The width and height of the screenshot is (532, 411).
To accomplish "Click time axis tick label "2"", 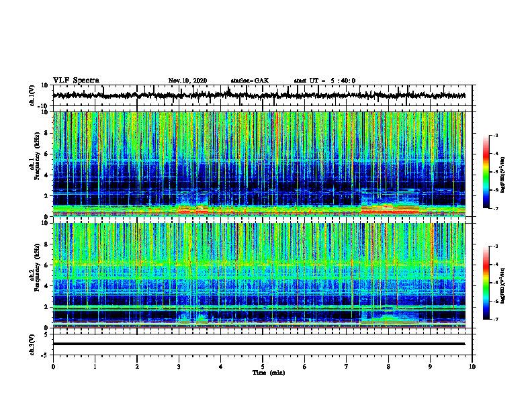I will click(x=137, y=367).
